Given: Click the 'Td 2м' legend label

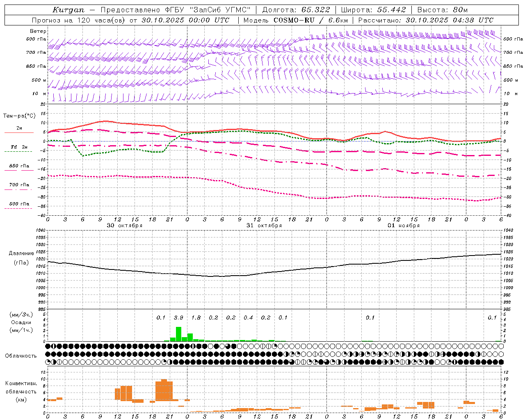Looking at the screenshot, I should point(19,147).
